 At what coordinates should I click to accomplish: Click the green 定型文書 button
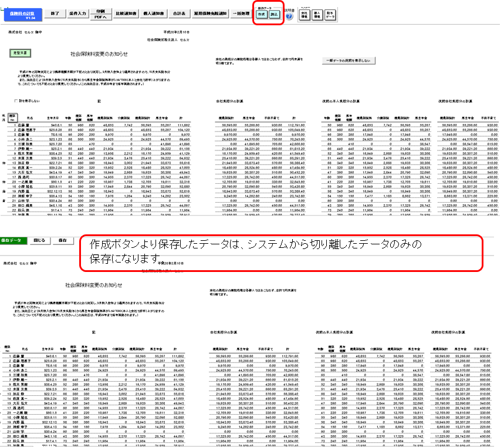(21, 53)
